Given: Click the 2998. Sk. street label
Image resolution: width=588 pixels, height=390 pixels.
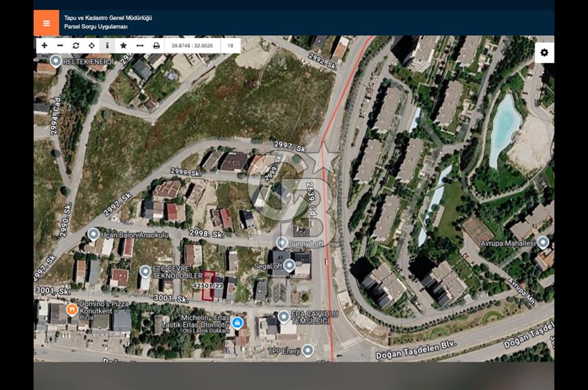Looking at the screenshot, I should 206,234.
